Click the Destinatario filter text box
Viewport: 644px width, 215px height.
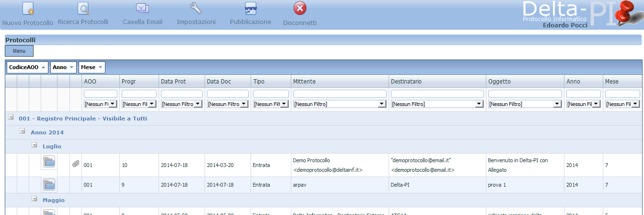pyautogui.click(x=437, y=94)
